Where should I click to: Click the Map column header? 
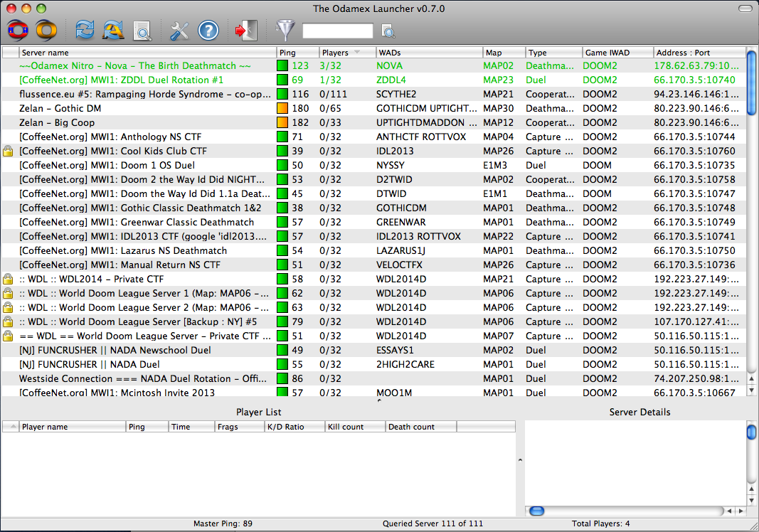coord(503,53)
